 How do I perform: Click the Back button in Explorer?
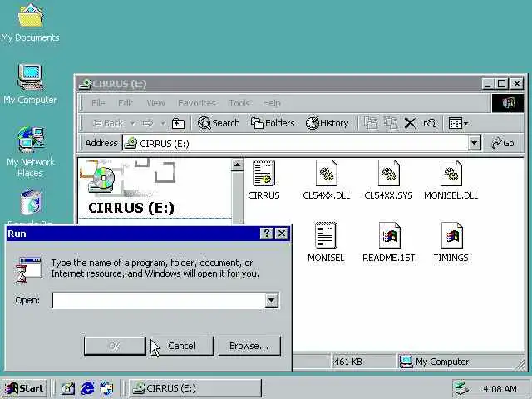pos(109,123)
